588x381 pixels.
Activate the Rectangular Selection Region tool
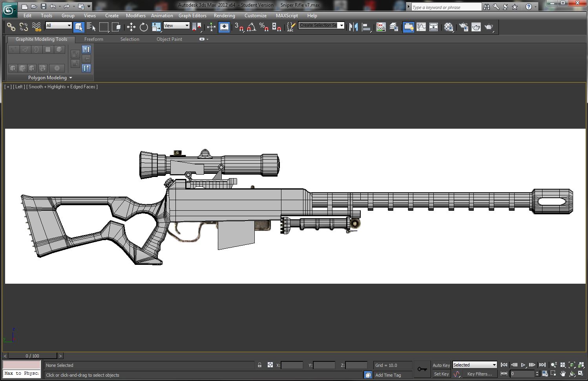104,27
